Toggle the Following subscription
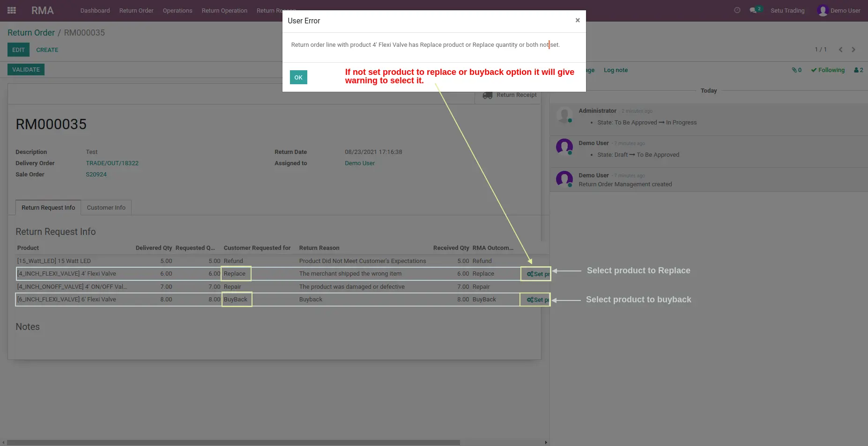Image resolution: width=868 pixels, height=446 pixels. point(828,70)
